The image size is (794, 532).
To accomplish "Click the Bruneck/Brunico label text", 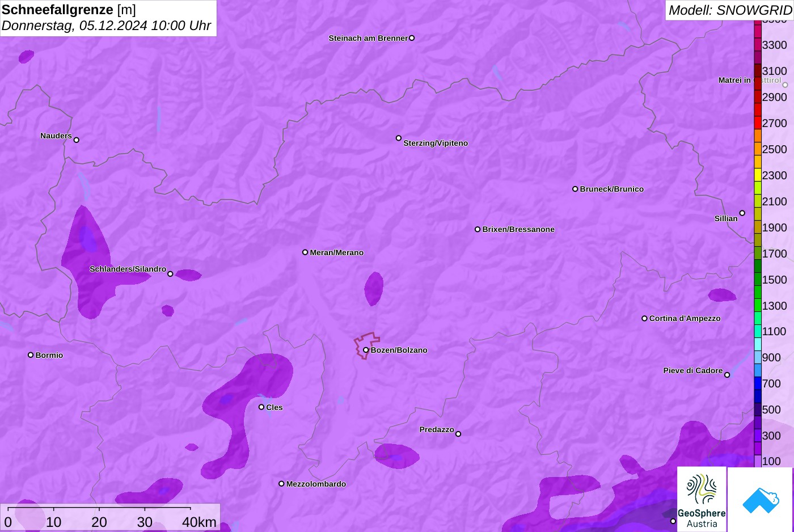I will point(612,189).
